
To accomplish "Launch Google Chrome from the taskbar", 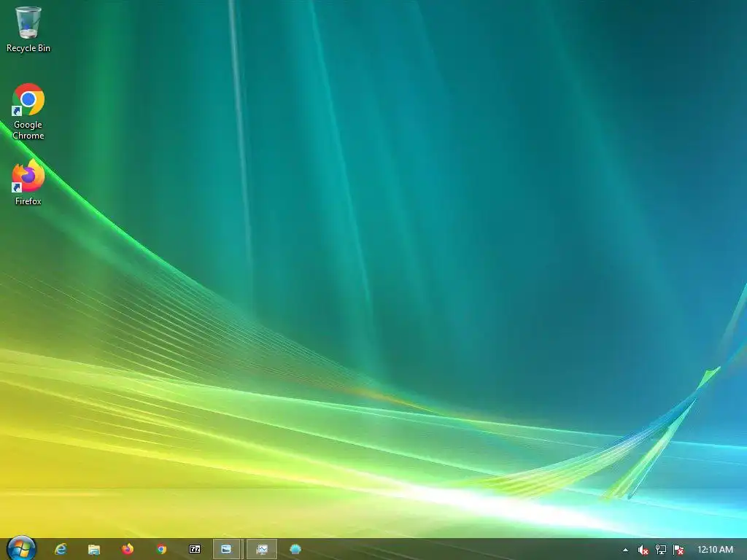I will pyautogui.click(x=161, y=550).
